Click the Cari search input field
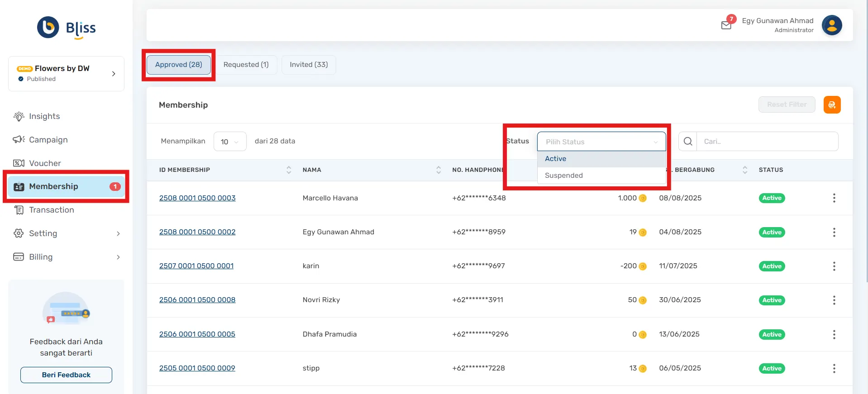This screenshot has width=868, height=394. click(x=767, y=142)
